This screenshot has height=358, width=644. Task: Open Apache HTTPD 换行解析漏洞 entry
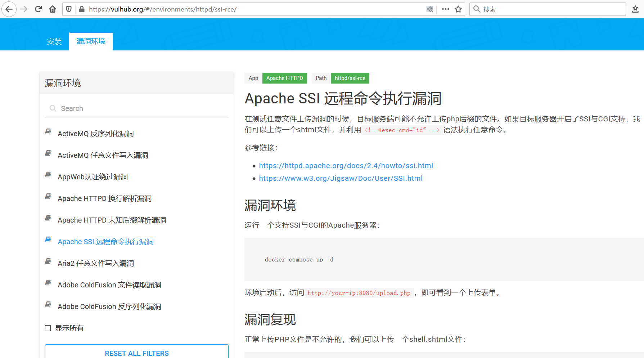pyautogui.click(x=105, y=198)
